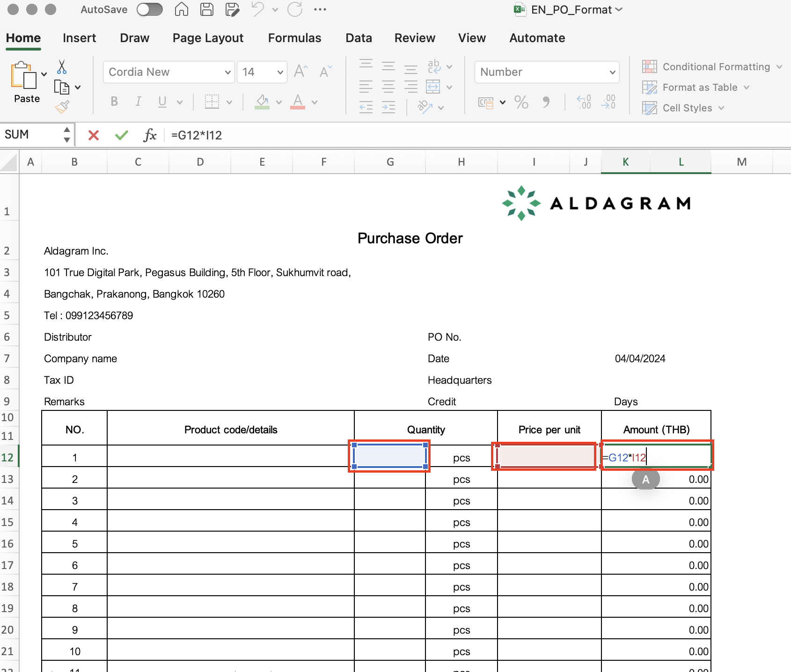Open the font size 14 dropdown

[280, 72]
